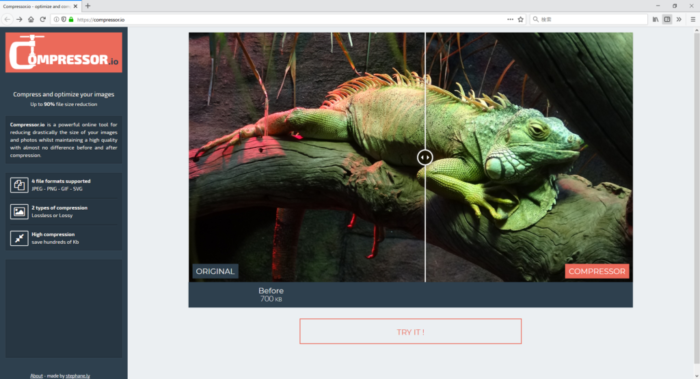The image size is (700, 379).
Task: Click the TRY IT ! button
Action: point(410,331)
